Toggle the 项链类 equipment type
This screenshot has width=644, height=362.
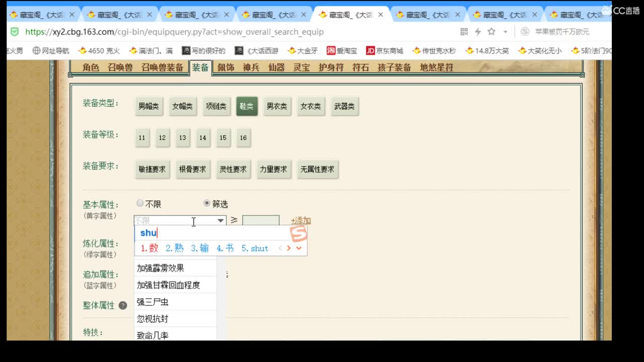tap(216, 106)
